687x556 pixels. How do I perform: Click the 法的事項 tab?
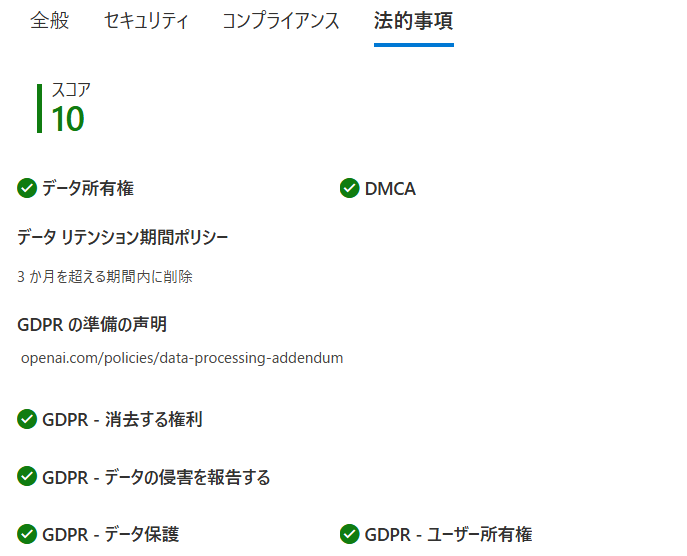pos(413,21)
